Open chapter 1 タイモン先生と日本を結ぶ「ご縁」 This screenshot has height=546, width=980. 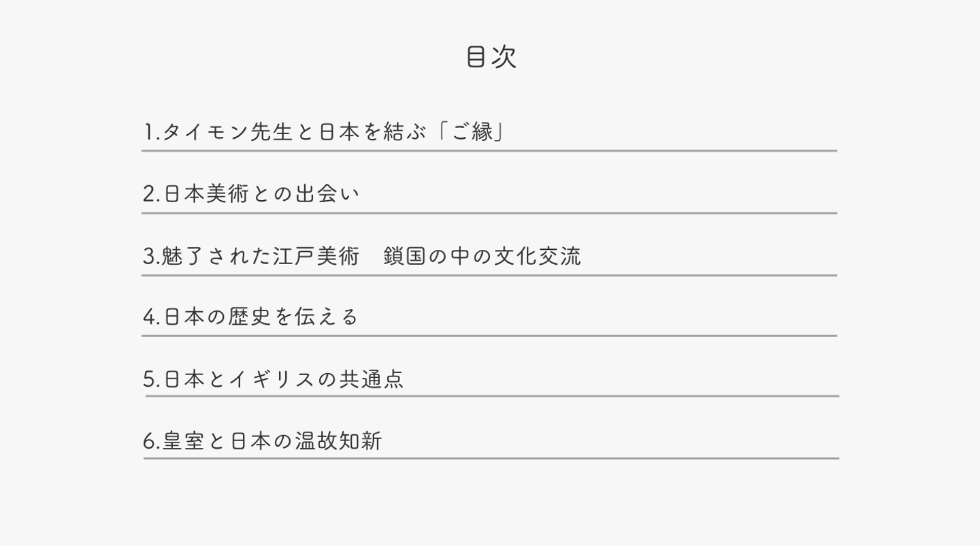point(324,131)
